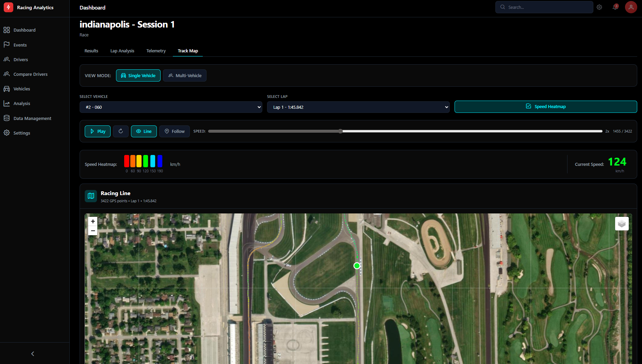
Task: Zoom out on the map
Action: (x=93, y=231)
